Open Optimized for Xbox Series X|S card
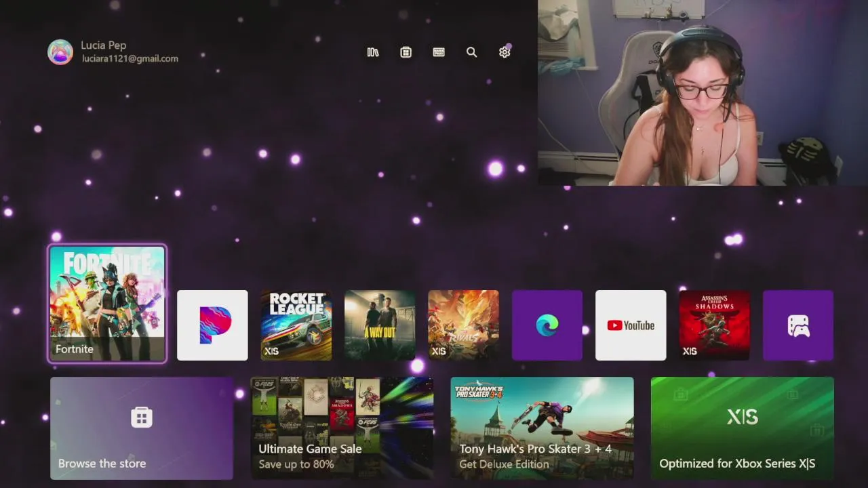The image size is (868, 488). click(x=743, y=428)
